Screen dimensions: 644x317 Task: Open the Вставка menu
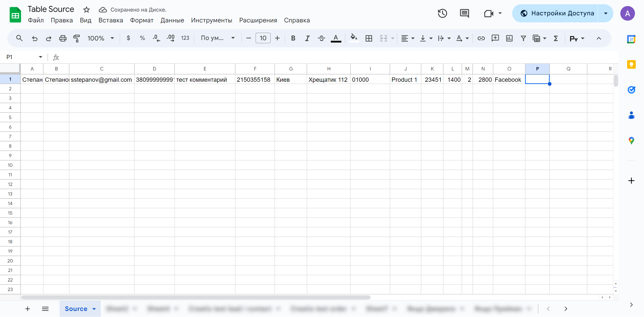tap(111, 20)
